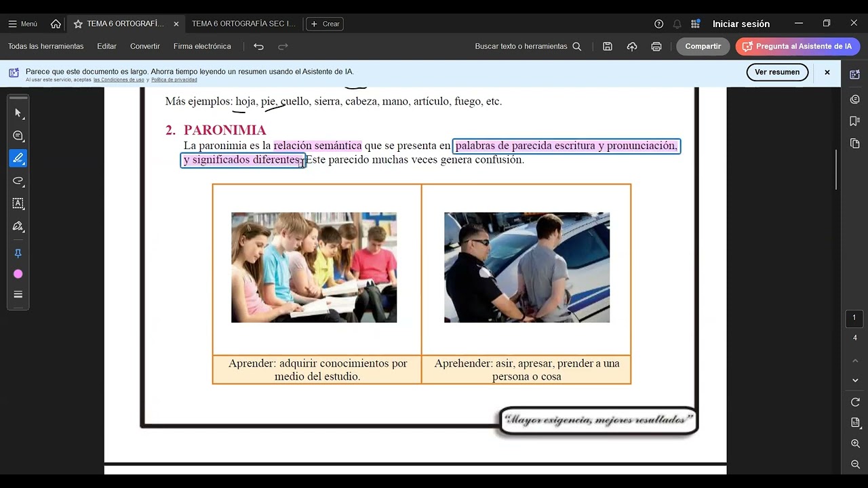Open comments panel icon in right sidebar

pyautogui.click(x=854, y=99)
